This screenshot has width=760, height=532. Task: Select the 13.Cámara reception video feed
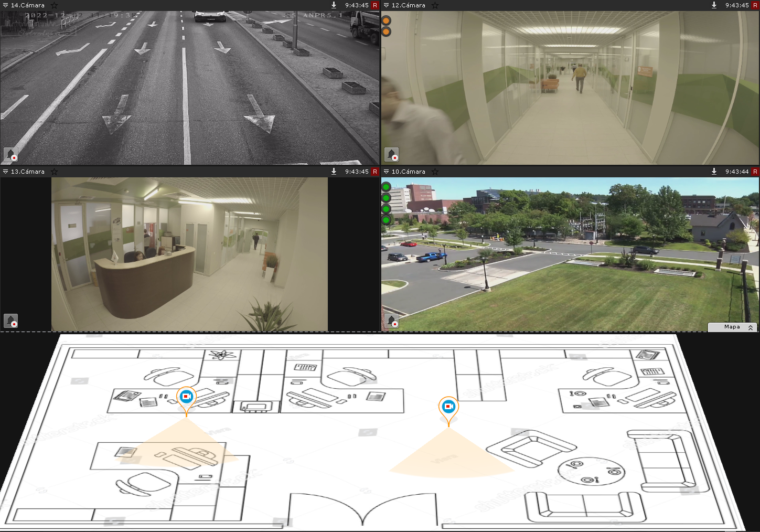pyautogui.click(x=190, y=254)
